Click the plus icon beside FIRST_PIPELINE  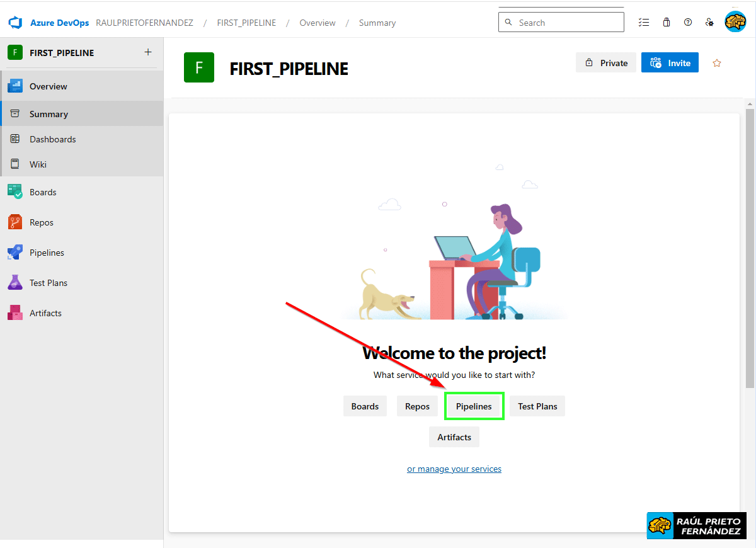[x=148, y=52]
